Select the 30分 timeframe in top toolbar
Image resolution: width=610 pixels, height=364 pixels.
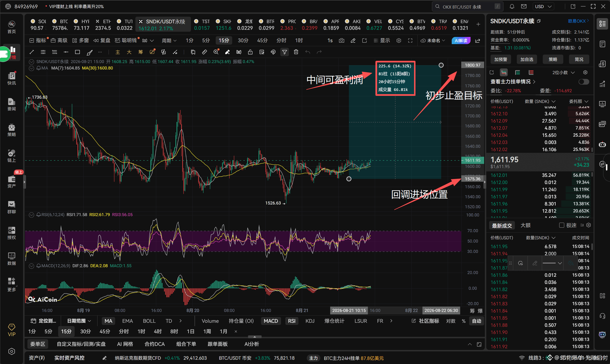243,41
